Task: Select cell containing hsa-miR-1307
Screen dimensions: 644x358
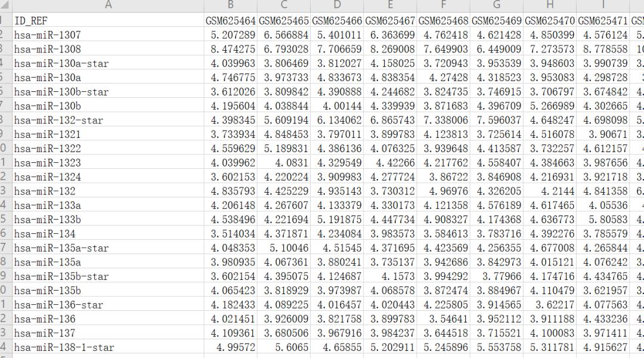Action: click(108, 35)
